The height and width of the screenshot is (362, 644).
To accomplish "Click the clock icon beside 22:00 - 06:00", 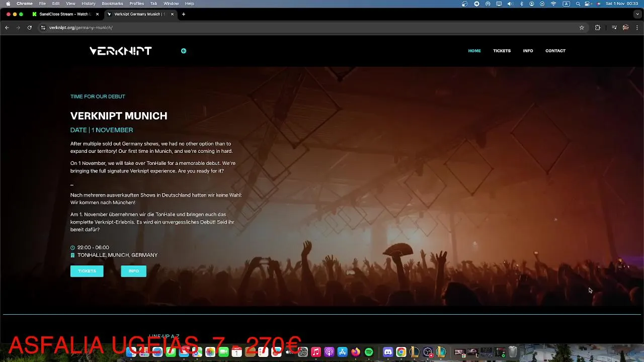I will tap(72, 248).
